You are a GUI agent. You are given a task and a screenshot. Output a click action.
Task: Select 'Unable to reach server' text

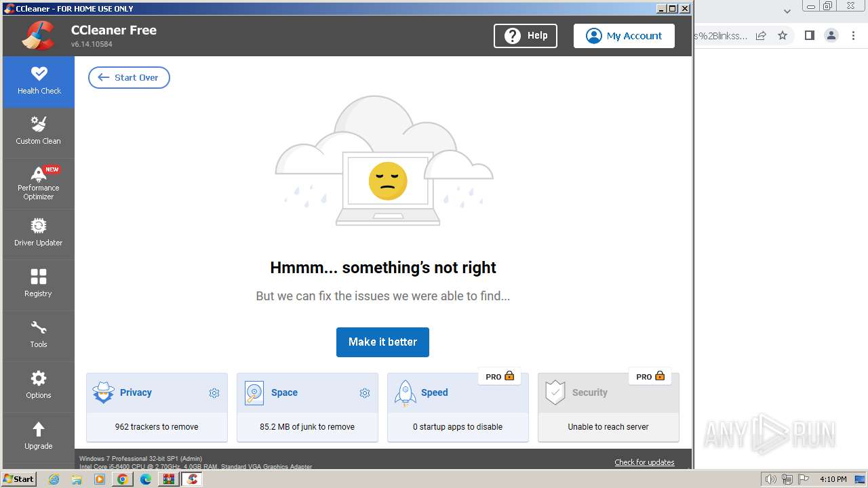(x=608, y=427)
